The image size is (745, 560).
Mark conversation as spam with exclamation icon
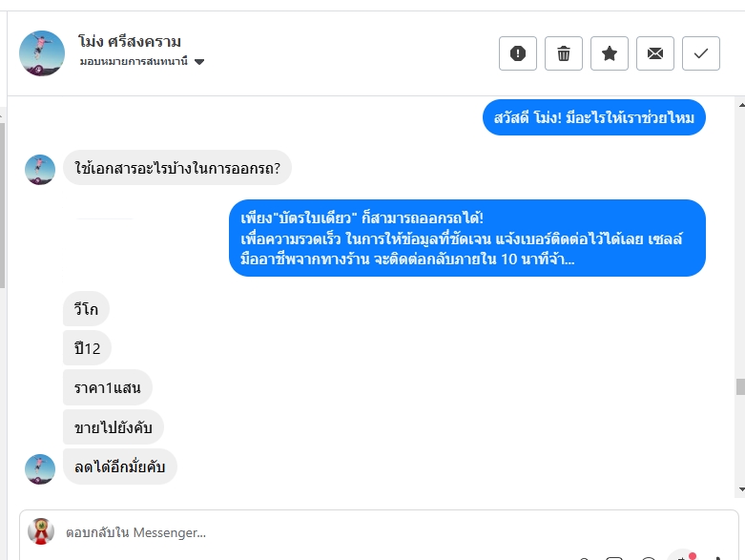tap(517, 53)
